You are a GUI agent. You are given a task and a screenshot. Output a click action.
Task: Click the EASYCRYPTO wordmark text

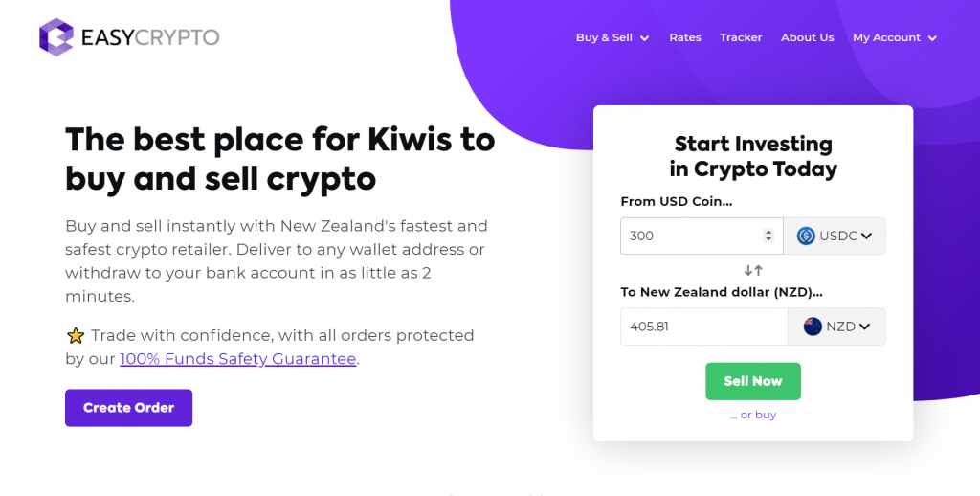click(x=150, y=37)
